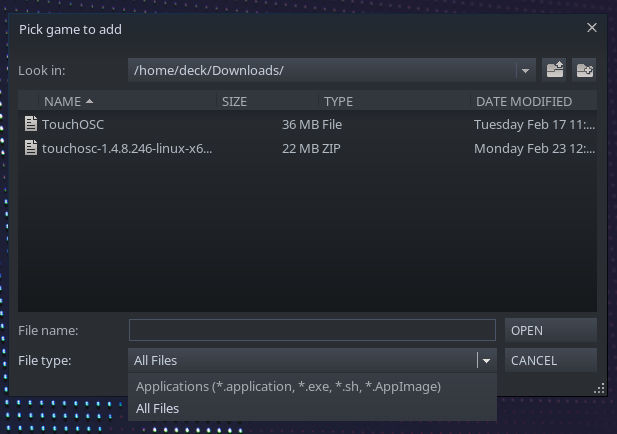Toggle the File type dropdown arrow
This screenshot has width=617, height=434.
click(486, 360)
